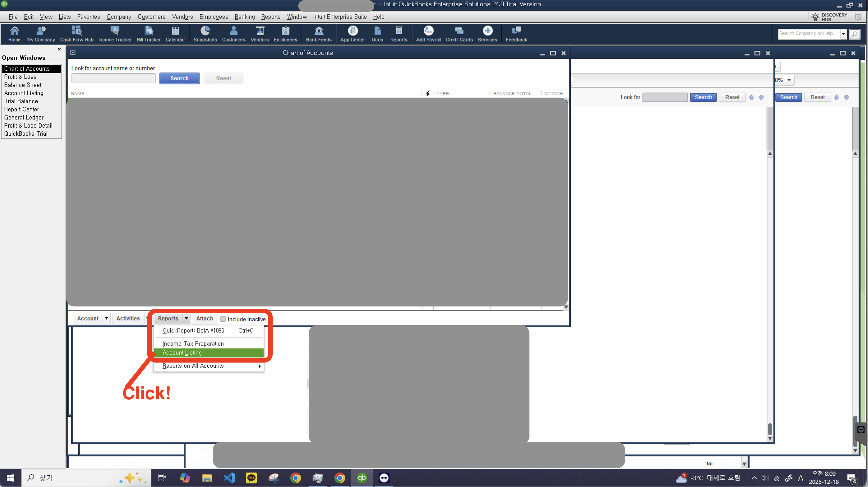Open QuickBooks from the taskbar

(x=362, y=477)
